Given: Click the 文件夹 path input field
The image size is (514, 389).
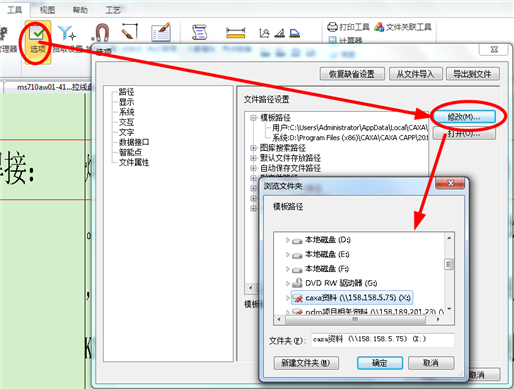Looking at the screenshot, I should click(383, 340).
